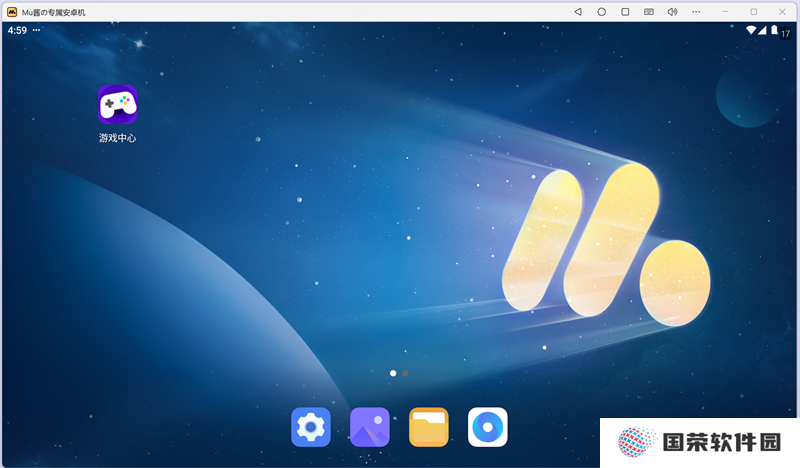This screenshot has width=800, height=468.
Task: Click the notification dots beside the clock
Action: tap(36, 30)
